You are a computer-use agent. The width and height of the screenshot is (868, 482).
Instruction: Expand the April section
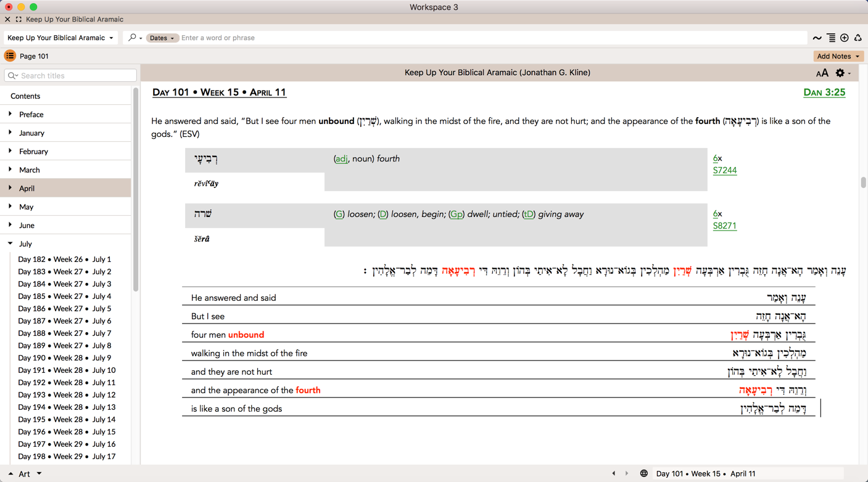click(x=10, y=188)
